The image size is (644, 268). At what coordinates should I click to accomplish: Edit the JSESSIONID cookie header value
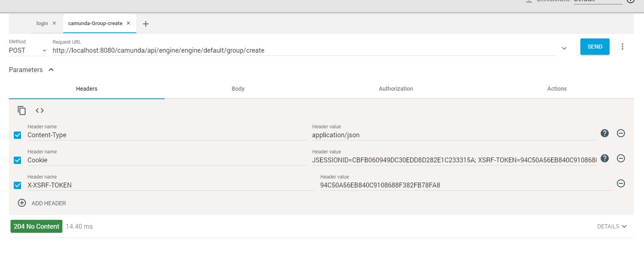coord(454,160)
